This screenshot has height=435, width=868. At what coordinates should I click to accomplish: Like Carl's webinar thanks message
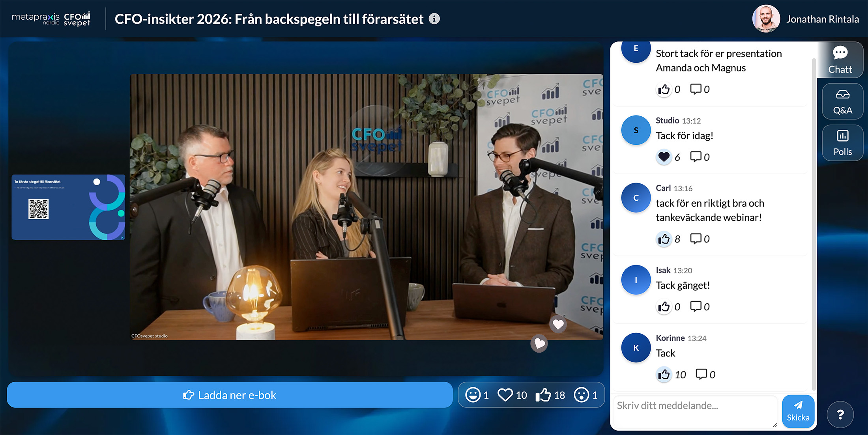point(664,239)
